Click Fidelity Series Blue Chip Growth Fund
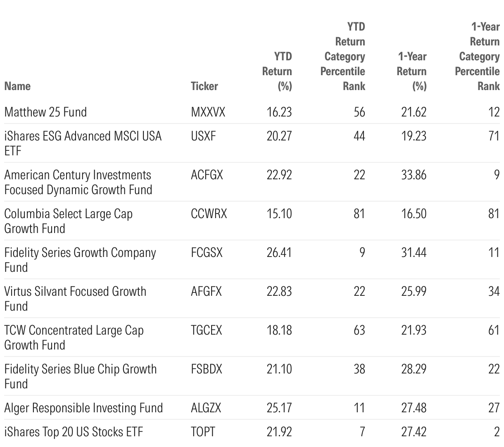 point(80,376)
